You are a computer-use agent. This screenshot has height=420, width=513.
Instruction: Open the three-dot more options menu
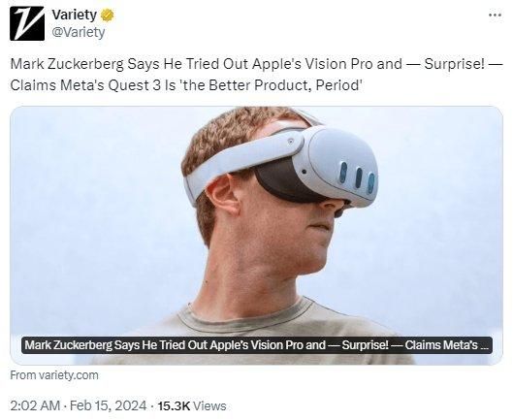pyautogui.click(x=495, y=15)
